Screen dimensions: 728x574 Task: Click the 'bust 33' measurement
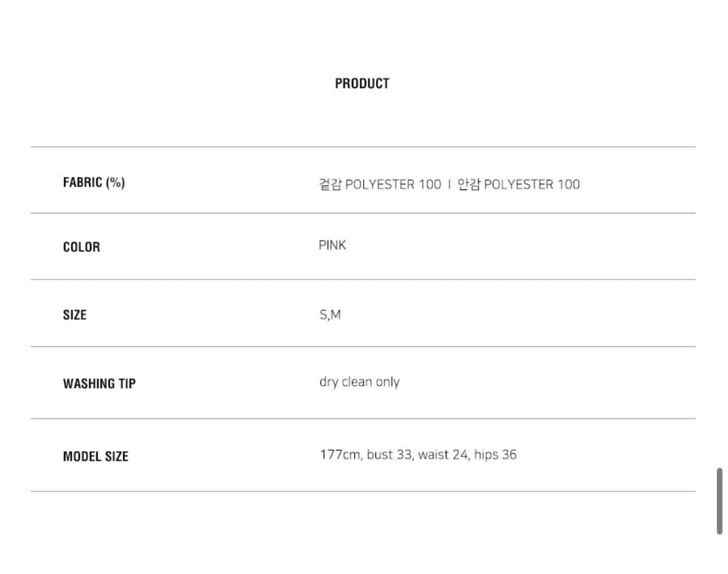point(390,455)
